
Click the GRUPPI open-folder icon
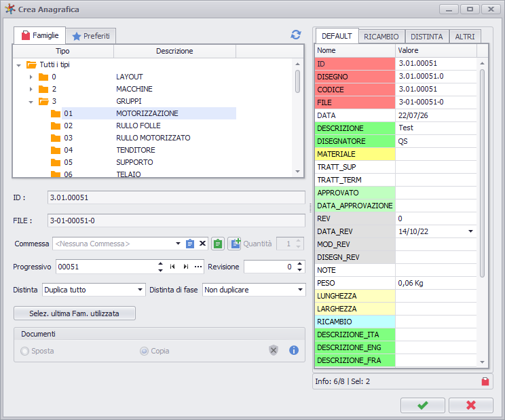pos(43,101)
